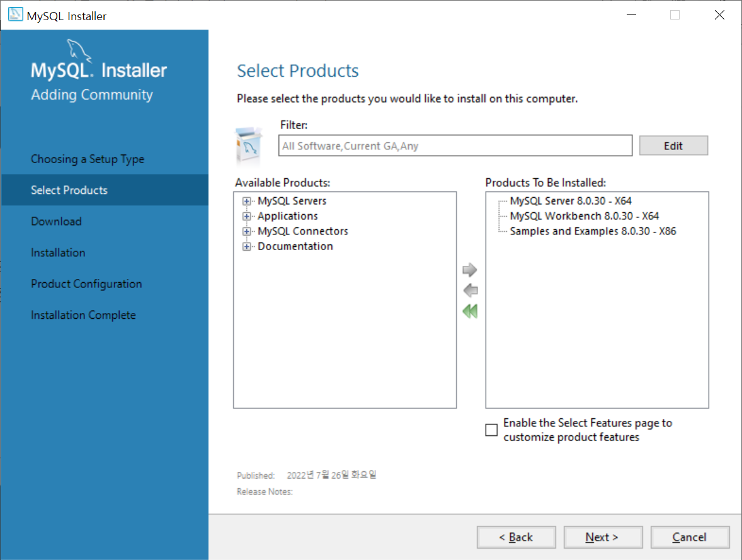Click the Release Notes label

(265, 492)
